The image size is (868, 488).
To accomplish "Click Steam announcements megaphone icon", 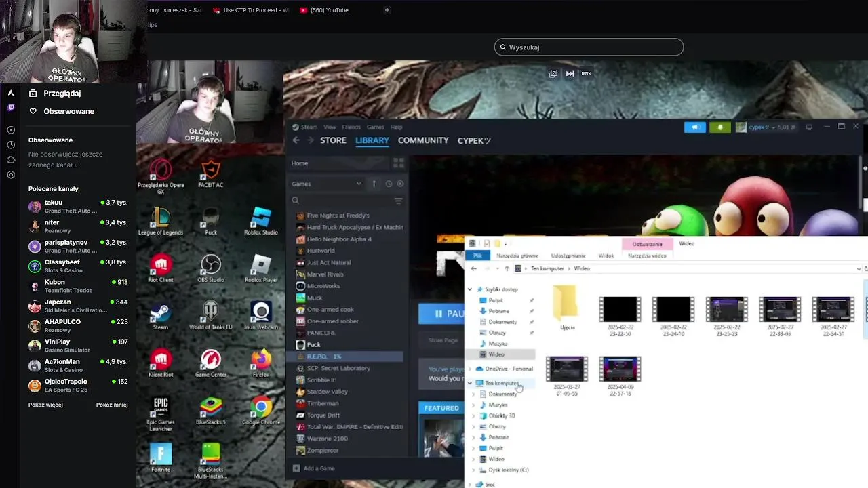I will tap(694, 127).
